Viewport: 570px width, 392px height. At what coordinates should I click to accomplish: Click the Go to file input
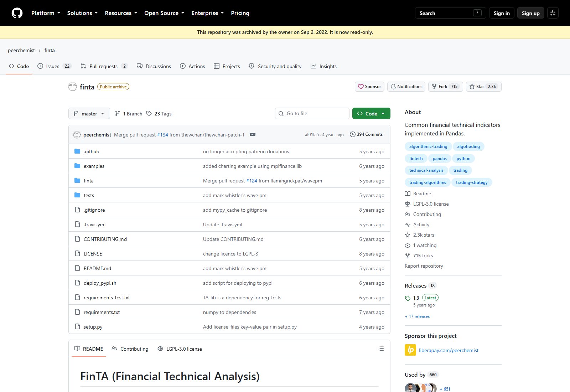click(x=312, y=113)
